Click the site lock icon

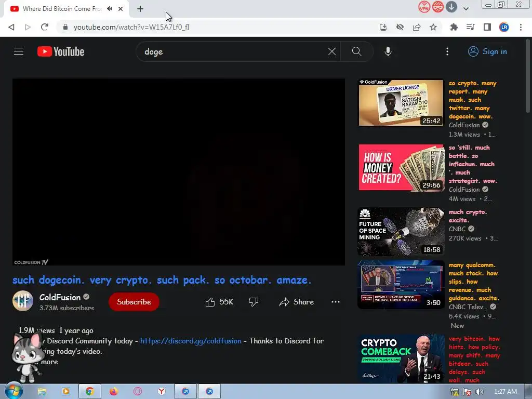(x=65, y=27)
